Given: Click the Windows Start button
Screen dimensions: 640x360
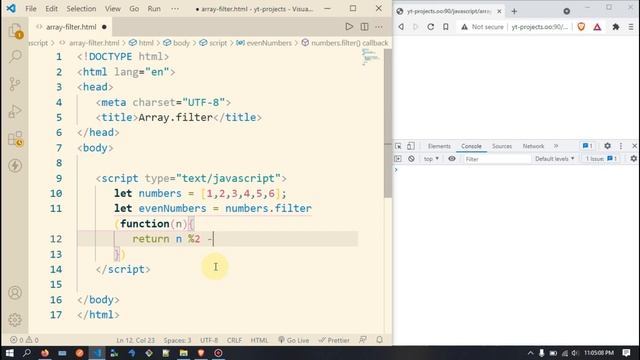Looking at the screenshot, I should [x=9, y=353].
